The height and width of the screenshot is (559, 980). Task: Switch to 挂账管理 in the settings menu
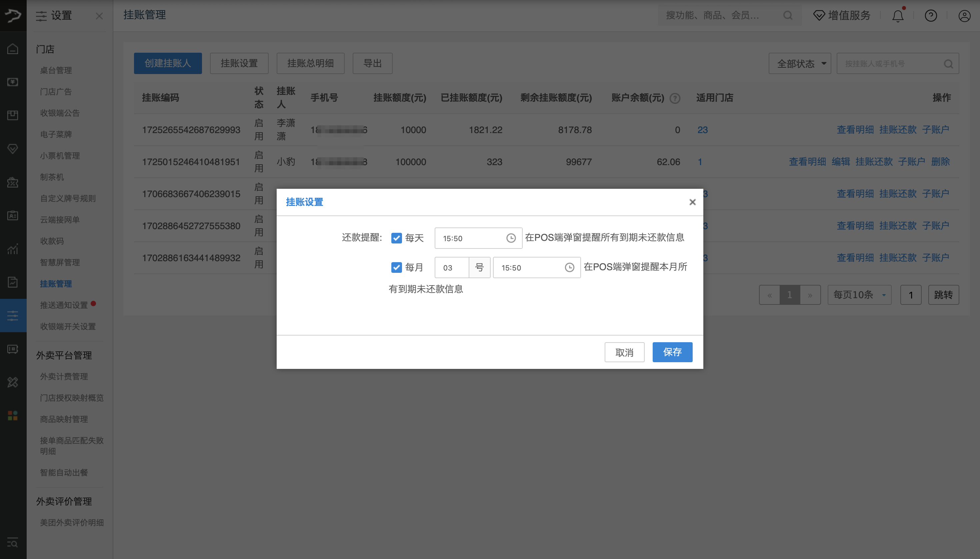(56, 284)
